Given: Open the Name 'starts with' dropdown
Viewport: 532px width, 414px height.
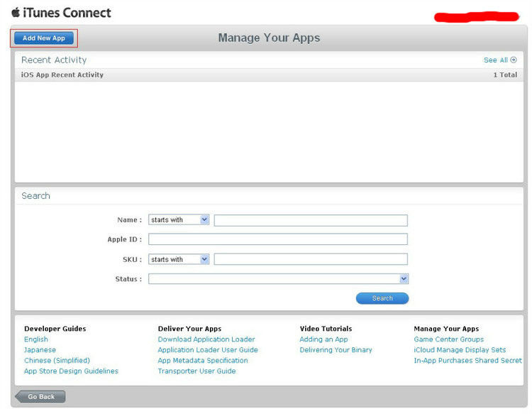Looking at the screenshot, I should click(x=179, y=219).
